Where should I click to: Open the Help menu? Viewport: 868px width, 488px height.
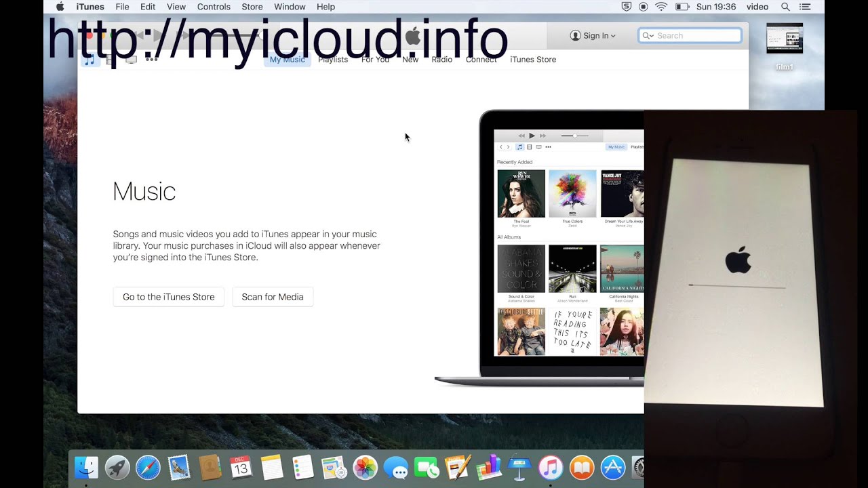[x=326, y=7]
